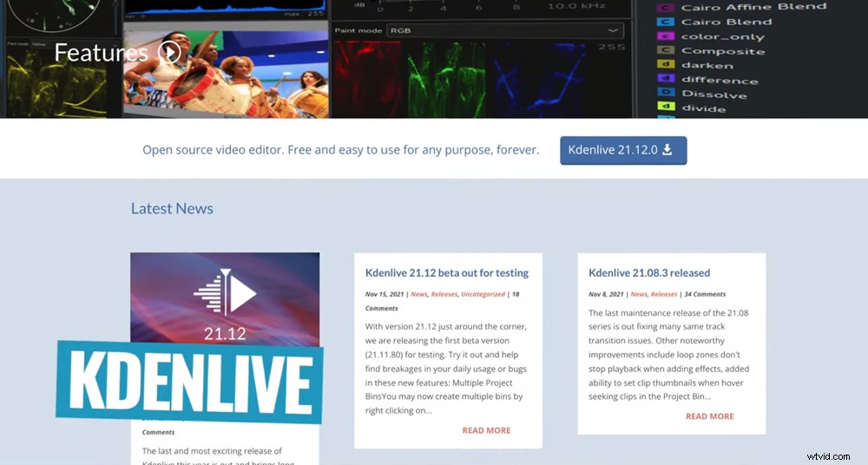Click the green channel RGB parade display
This screenshot has width=868, height=465.
(x=446, y=79)
